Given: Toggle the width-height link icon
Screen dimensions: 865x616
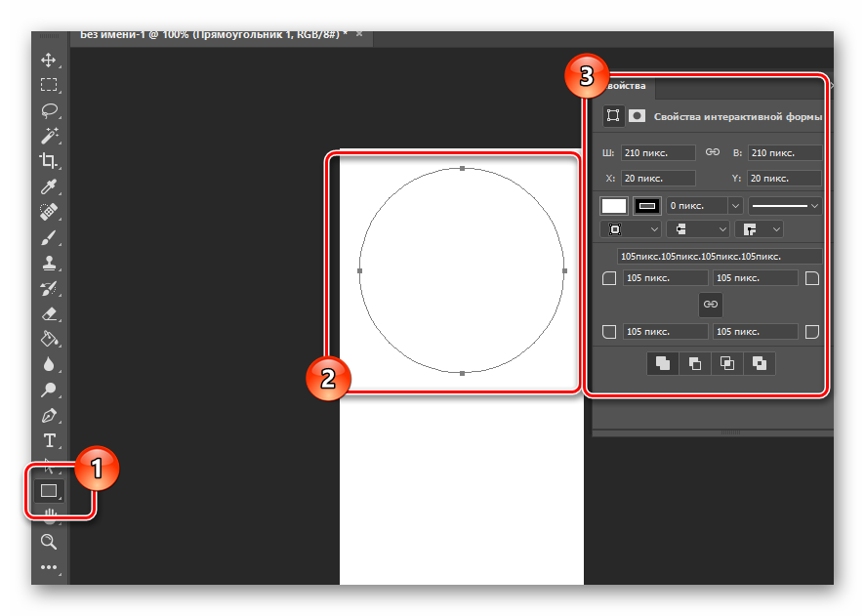Looking at the screenshot, I should tap(713, 152).
